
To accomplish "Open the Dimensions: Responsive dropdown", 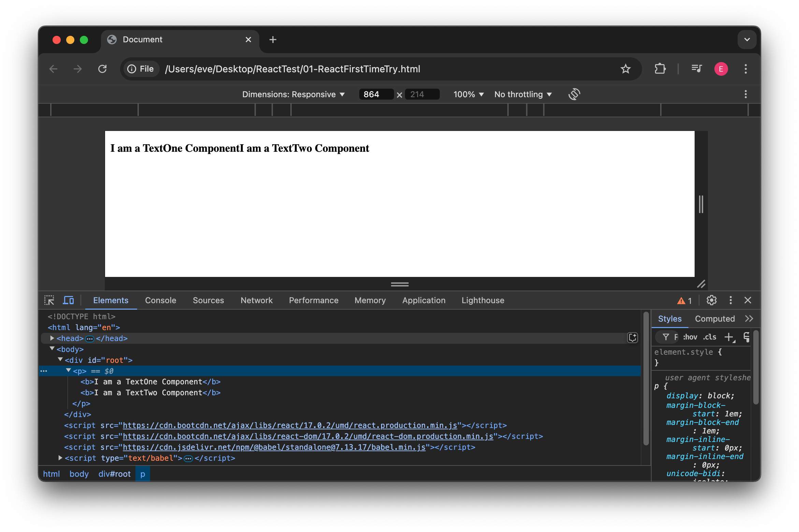I will pos(293,94).
